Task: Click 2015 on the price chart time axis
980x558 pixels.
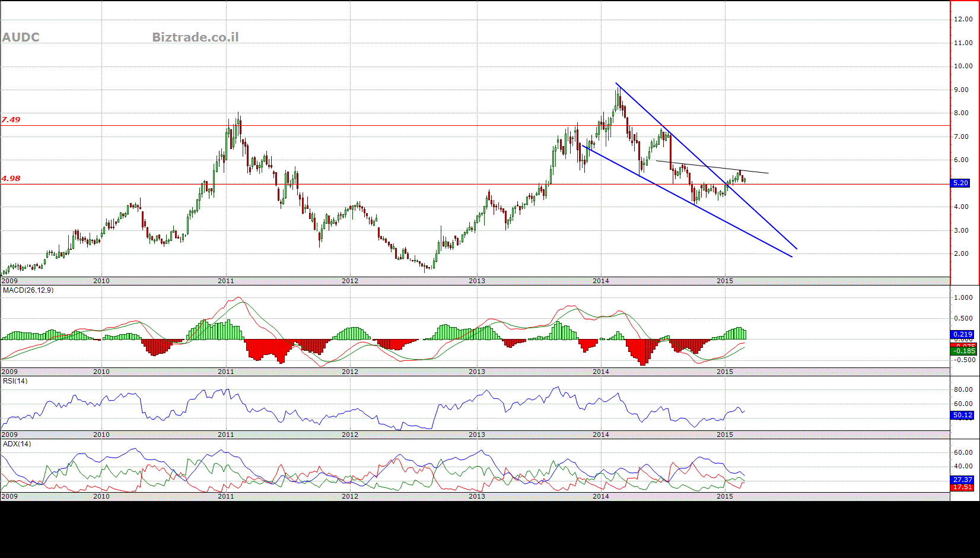Action: (x=725, y=281)
